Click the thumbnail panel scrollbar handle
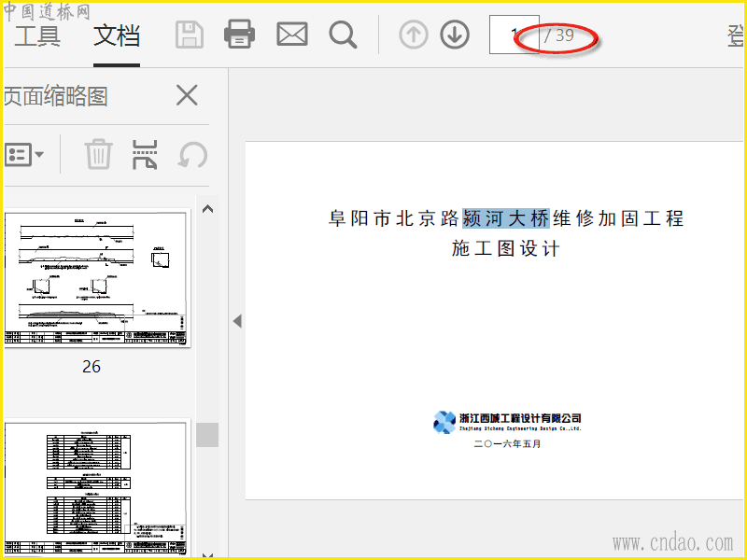 pos(207,435)
